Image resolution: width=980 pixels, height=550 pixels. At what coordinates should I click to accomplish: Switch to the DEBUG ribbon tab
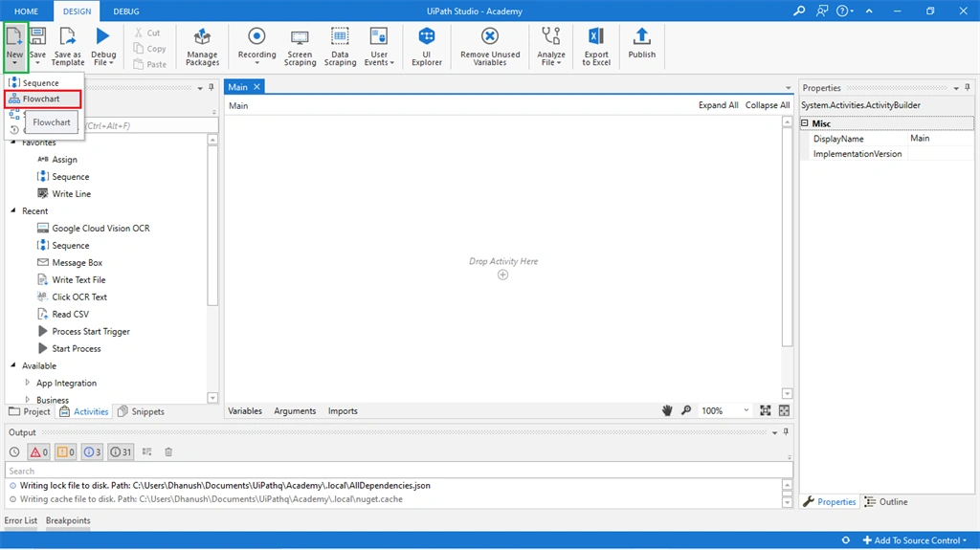coord(126,11)
